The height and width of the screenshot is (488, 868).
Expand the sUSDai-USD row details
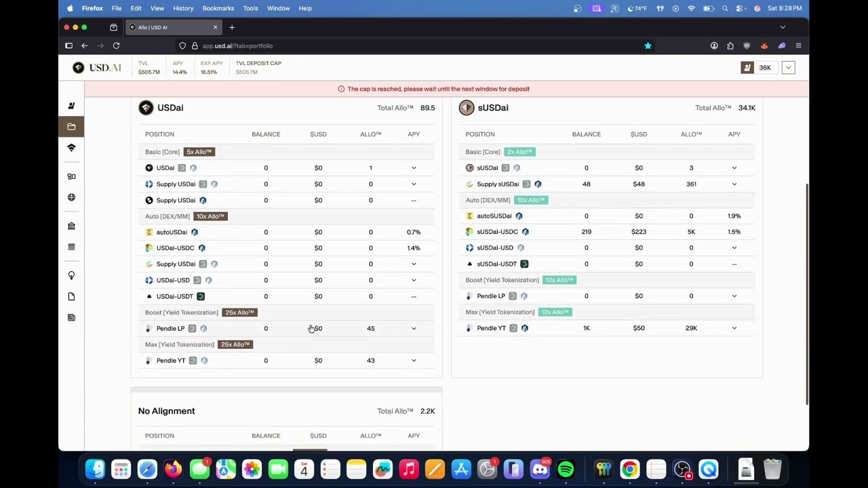(x=734, y=247)
